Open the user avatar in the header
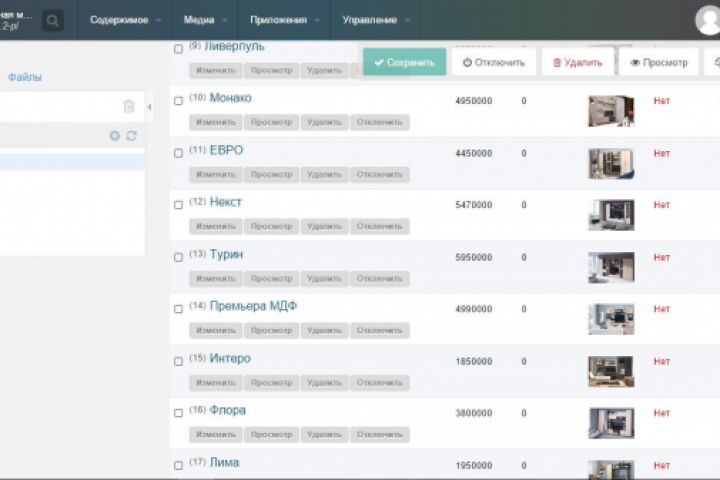The image size is (720, 480). pos(709,20)
